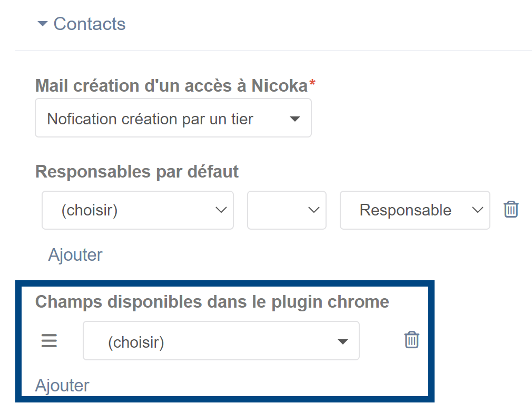Click the Contacts section heading text
This screenshot has height=403, width=532.
click(90, 24)
